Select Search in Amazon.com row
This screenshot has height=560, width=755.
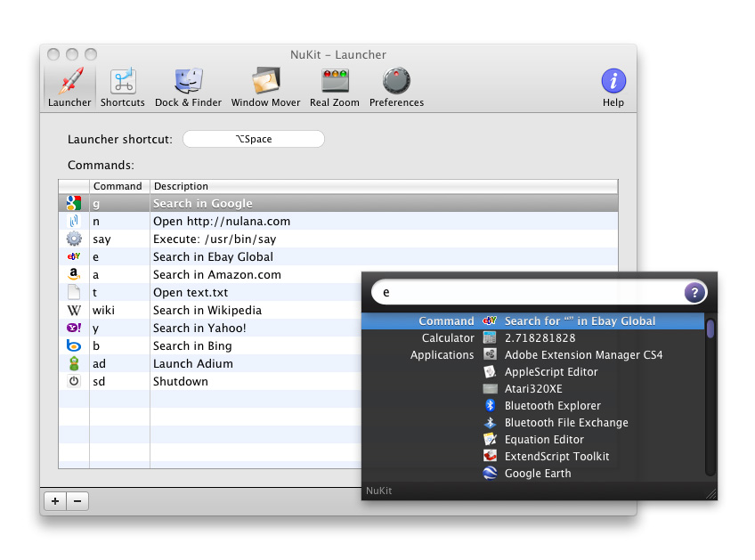click(210, 274)
